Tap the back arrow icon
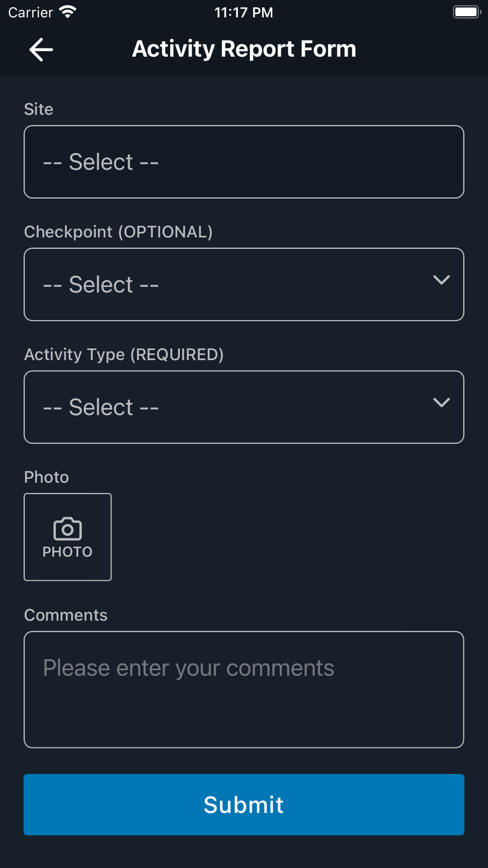The height and width of the screenshot is (868, 488). point(41,49)
